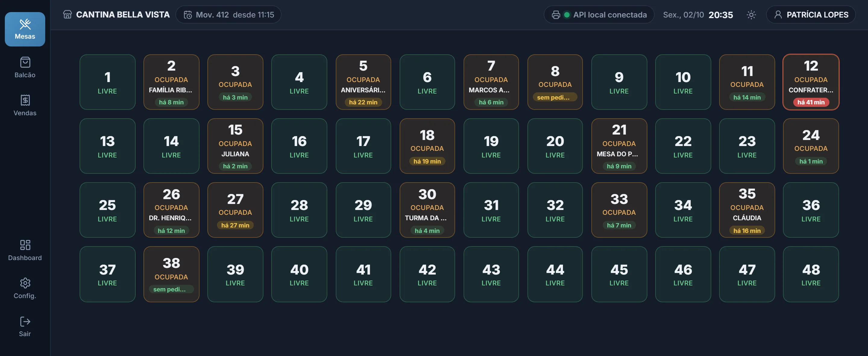This screenshot has height=356, width=868.
Task: Go to Vendas receipt icon
Action: click(x=25, y=100)
